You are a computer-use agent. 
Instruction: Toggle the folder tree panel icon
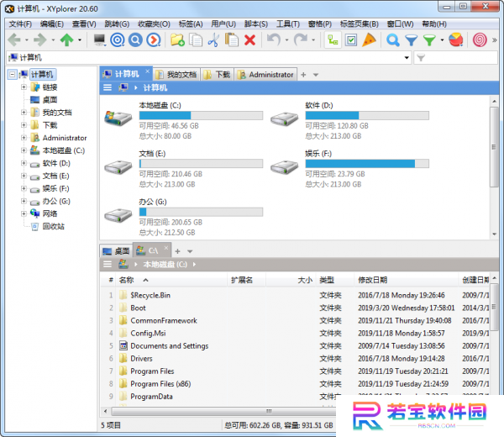coord(333,39)
